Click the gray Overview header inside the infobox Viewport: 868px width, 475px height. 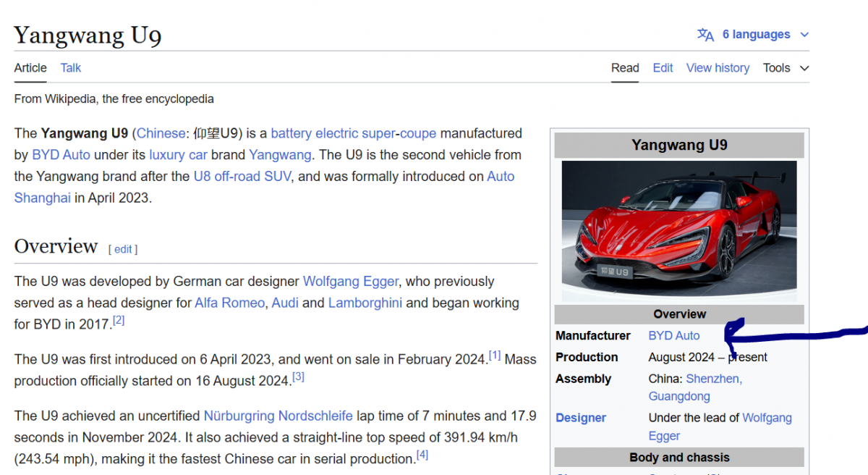(x=679, y=314)
